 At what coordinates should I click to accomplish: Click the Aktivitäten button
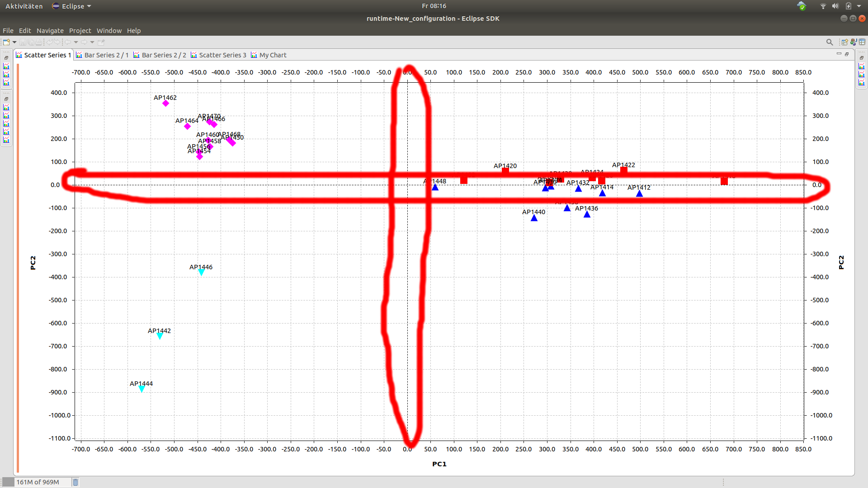[x=24, y=6]
